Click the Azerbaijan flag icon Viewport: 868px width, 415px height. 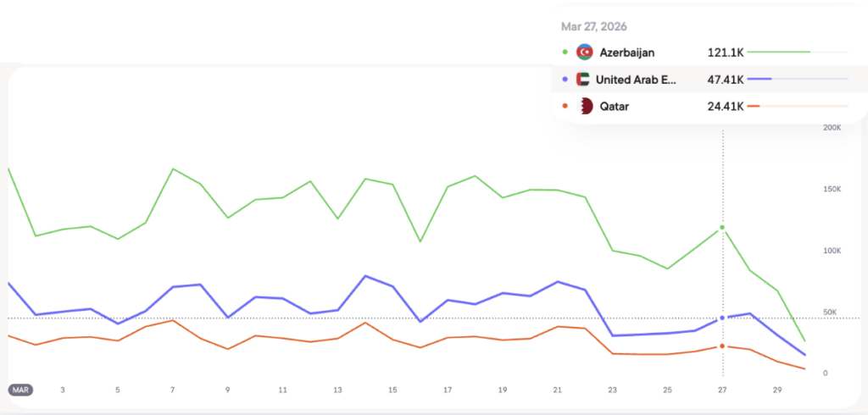coord(584,53)
